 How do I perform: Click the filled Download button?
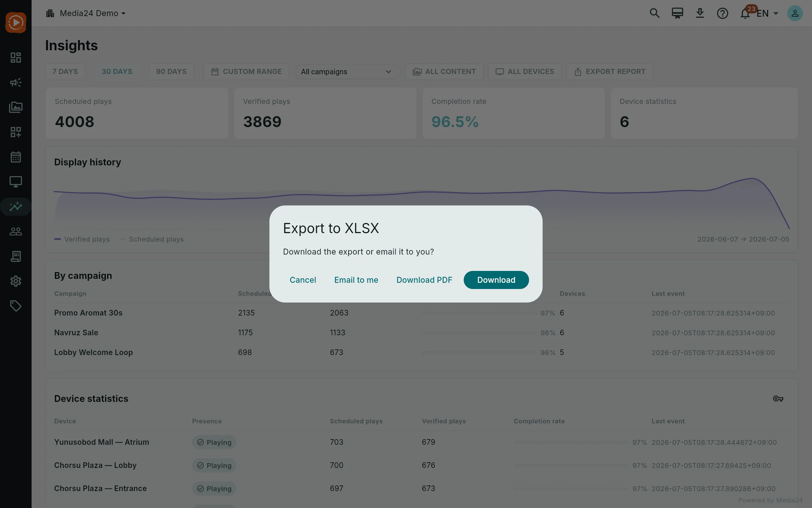(x=496, y=280)
